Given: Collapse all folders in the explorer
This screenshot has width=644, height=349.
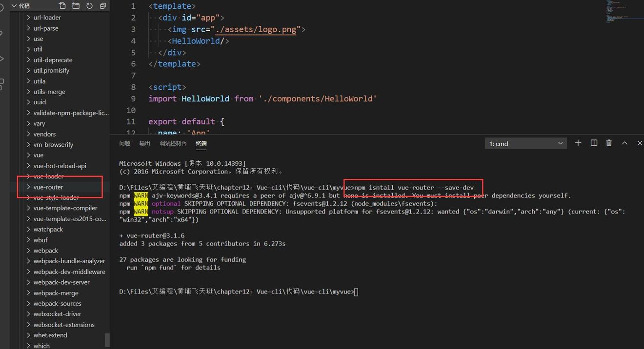Looking at the screenshot, I should pyautogui.click(x=102, y=5).
